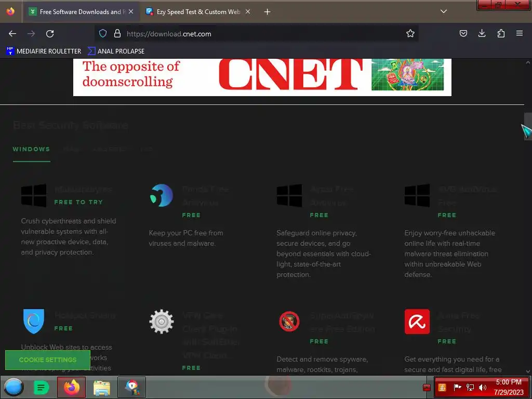Click the site security padlock icon

tap(117, 33)
